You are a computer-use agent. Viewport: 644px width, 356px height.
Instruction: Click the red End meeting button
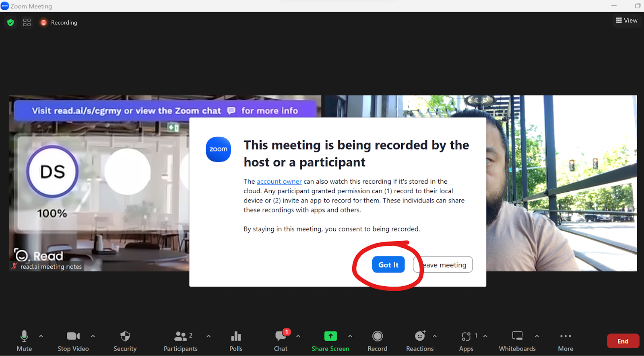pyautogui.click(x=623, y=341)
